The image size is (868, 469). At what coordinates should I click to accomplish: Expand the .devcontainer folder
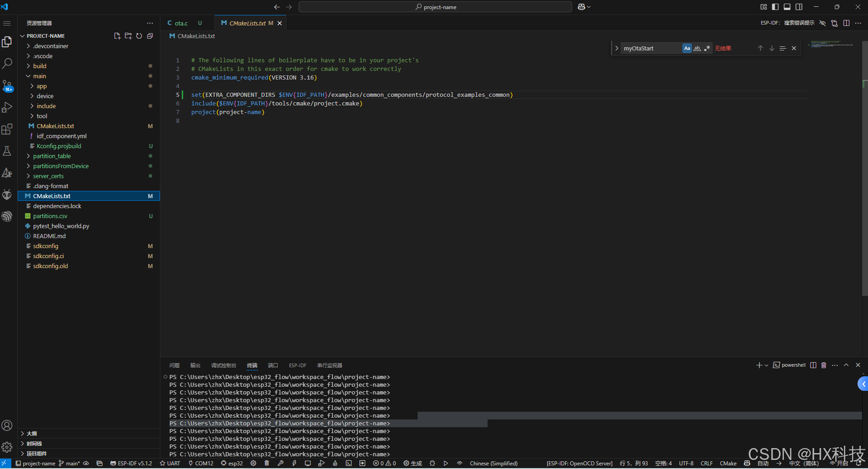(x=89, y=46)
